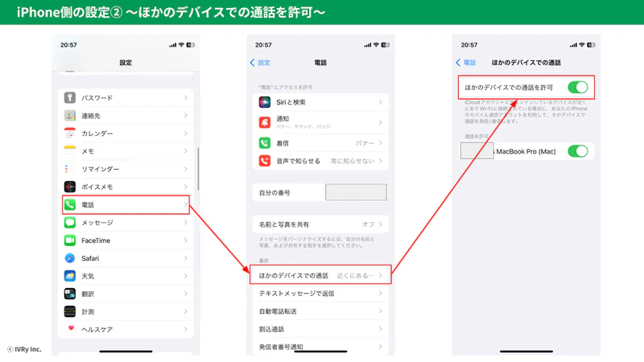Tap the Safari compass icon
Screen dimensions: 644x362
pyautogui.click(x=70, y=258)
